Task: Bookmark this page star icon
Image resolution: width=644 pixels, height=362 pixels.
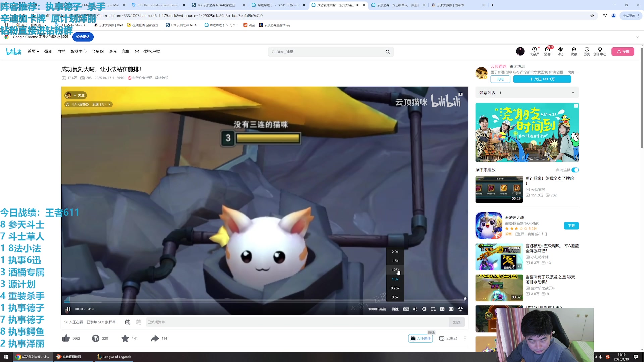Action: click(x=592, y=16)
